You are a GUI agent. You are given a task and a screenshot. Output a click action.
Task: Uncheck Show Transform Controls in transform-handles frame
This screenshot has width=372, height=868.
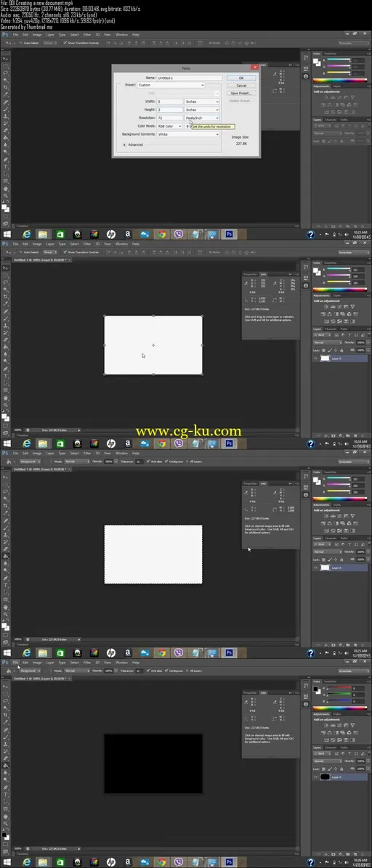tap(65, 252)
